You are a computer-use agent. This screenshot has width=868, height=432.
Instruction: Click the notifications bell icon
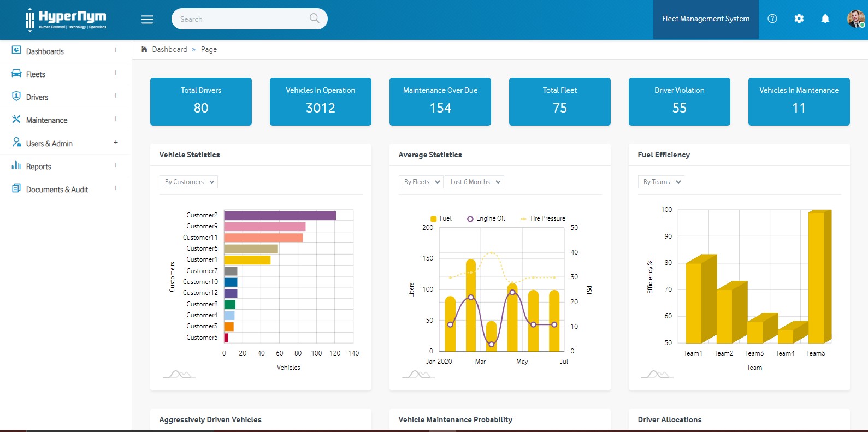tap(825, 19)
